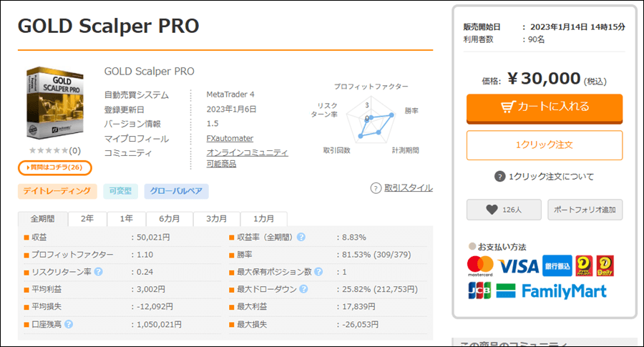The width and height of the screenshot is (644, 347).
Task: Click the VISA payment logo
Action: (518, 267)
